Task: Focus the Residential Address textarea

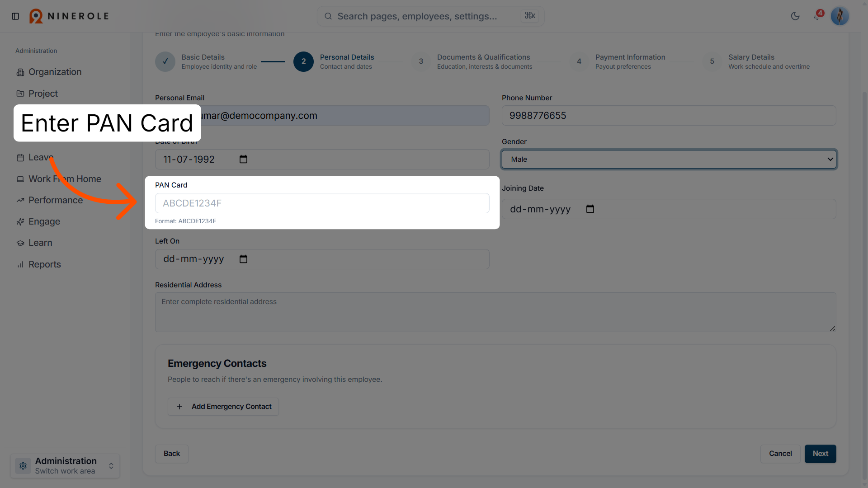Action: (x=495, y=312)
